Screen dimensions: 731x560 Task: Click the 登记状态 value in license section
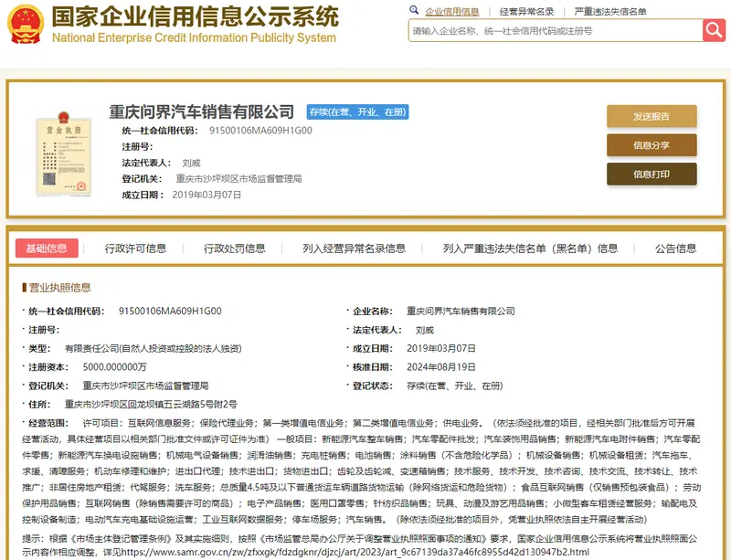(454, 386)
